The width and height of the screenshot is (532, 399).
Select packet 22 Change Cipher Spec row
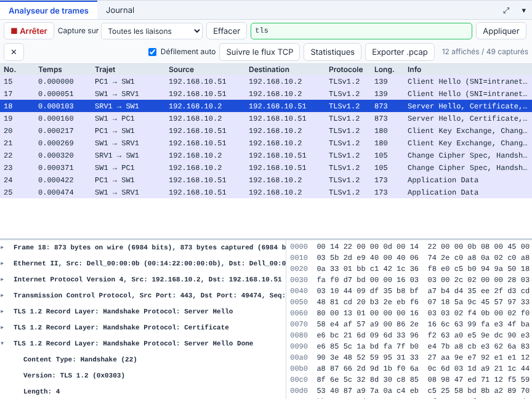click(266, 155)
